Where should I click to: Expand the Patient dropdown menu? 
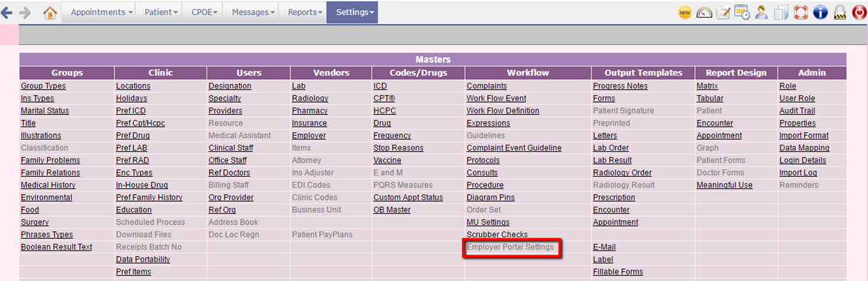click(x=161, y=12)
